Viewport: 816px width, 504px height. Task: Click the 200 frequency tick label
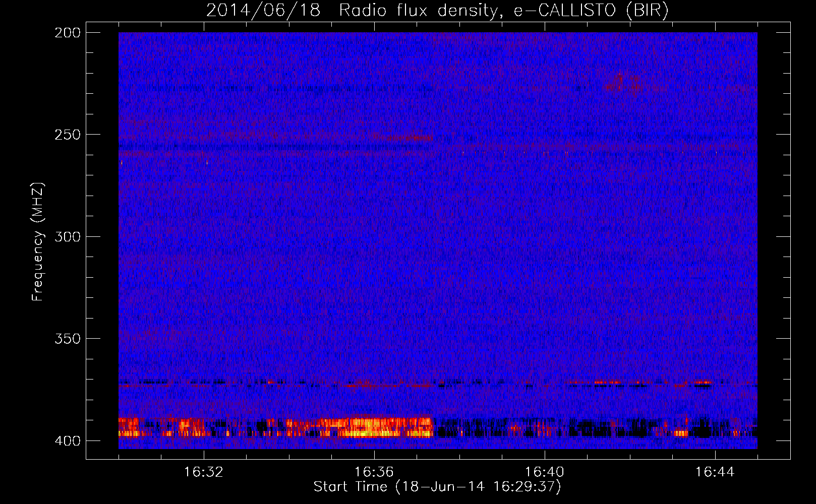click(x=68, y=33)
